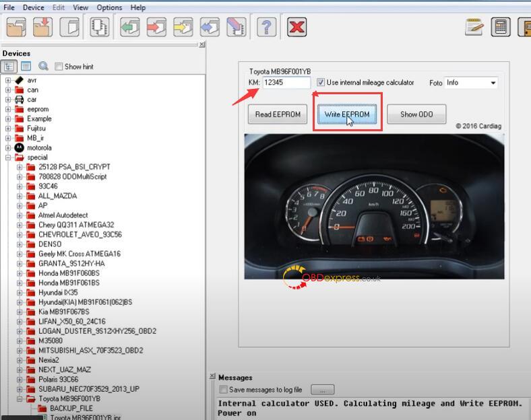Open the Foto Info dropdown
Screen dimensions: 531x420
(x=493, y=83)
